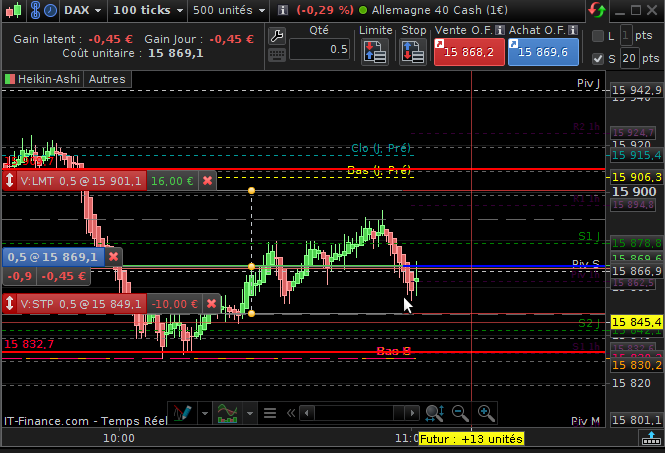Select the Autres tab
Screen dimensions: 665x453
point(107,79)
